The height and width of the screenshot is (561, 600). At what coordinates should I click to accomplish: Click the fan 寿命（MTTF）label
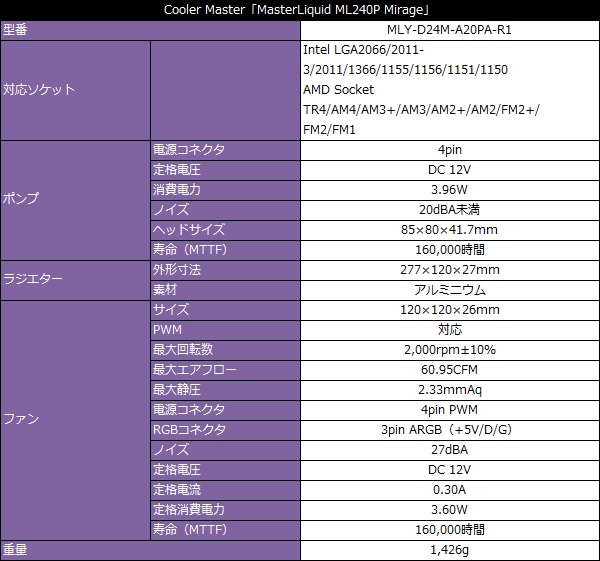coord(190,530)
